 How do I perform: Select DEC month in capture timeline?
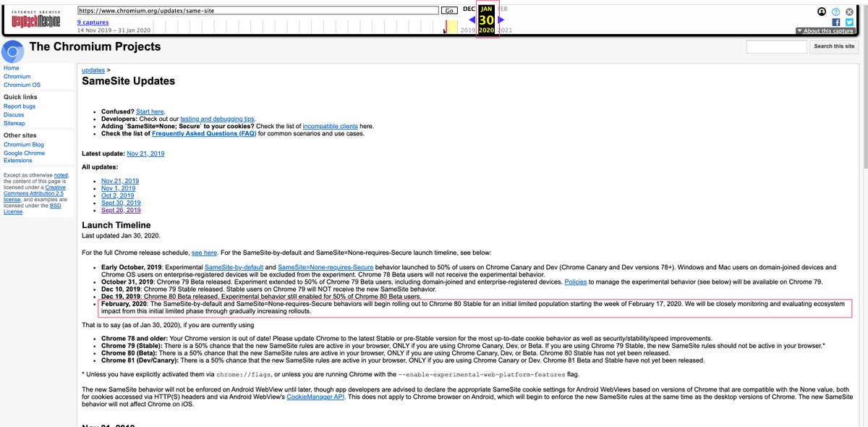pos(469,9)
